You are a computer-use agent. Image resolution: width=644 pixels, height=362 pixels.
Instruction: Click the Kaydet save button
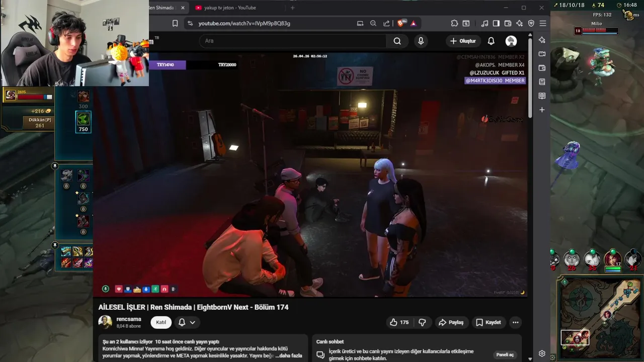pos(488,322)
